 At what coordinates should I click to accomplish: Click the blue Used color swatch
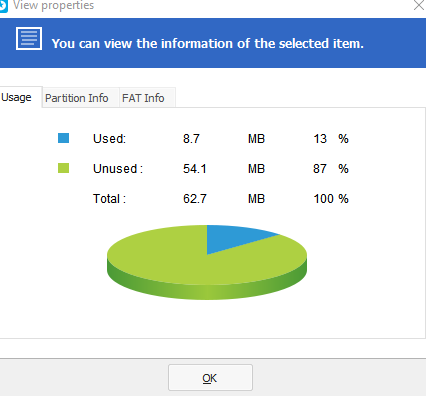[x=63, y=138]
